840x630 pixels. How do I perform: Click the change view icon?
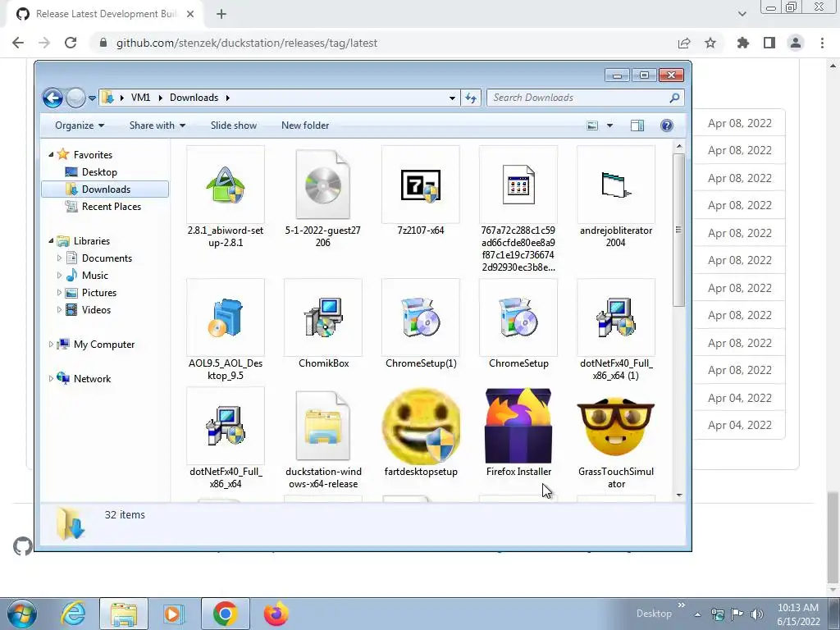click(592, 126)
